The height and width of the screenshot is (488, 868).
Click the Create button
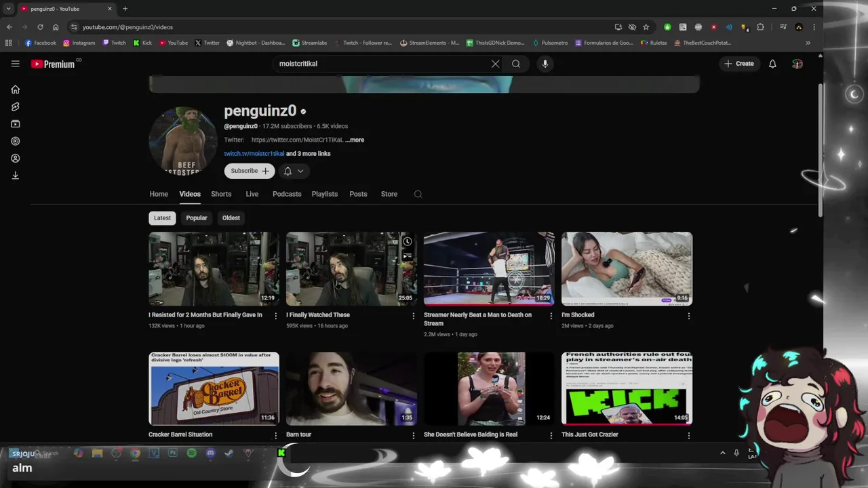click(x=738, y=64)
